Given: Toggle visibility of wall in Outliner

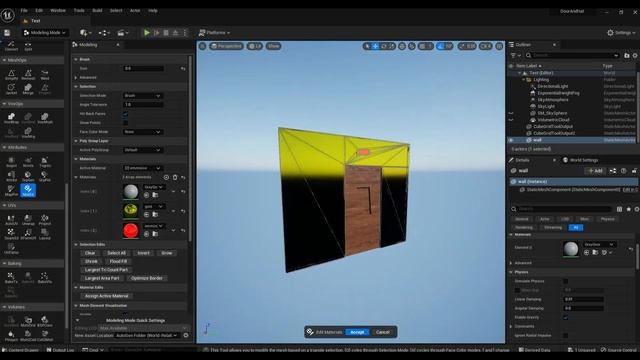Looking at the screenshot, I should [x=511, y=140].
